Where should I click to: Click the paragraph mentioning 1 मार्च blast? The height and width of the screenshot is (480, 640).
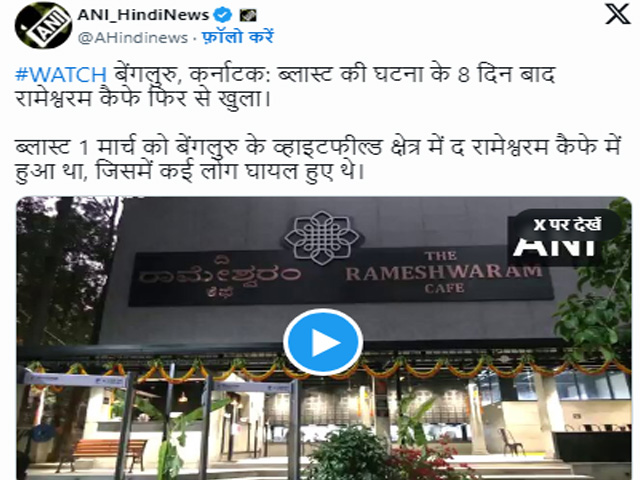click(x=318, y=158)
